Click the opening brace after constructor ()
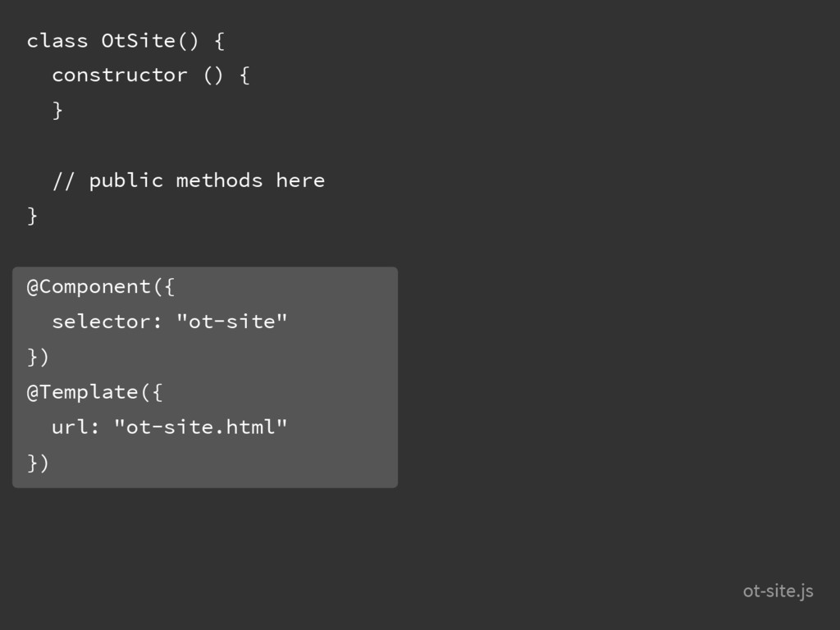This screenshot has height=630, width=840. pos(244,75)
